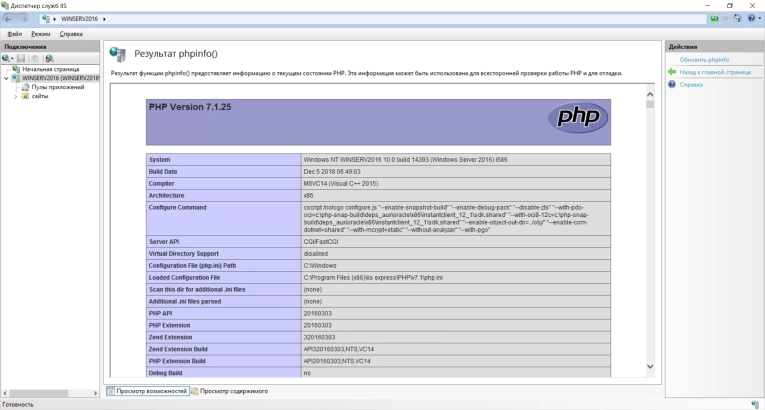Click the Zend Extension value 320160303
The height and width of the screenshot is (410, 765).
319,337
